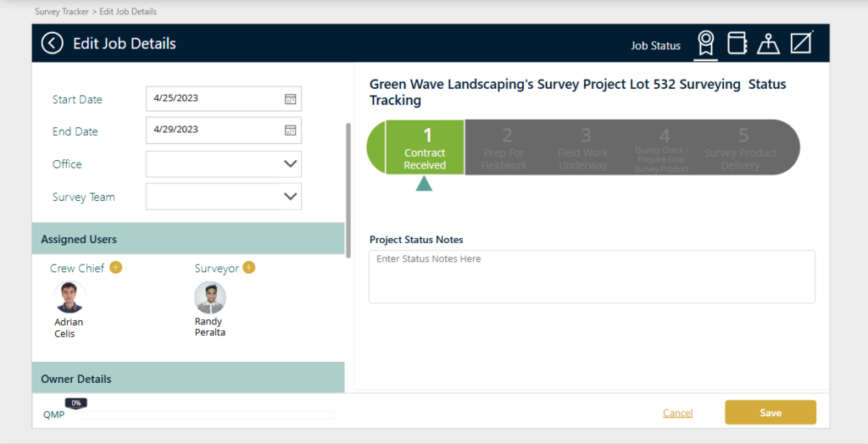This screenshot has height=444, width=868.
Task: Click the Project Status Notes heading
Action: [x=416, y=240]
